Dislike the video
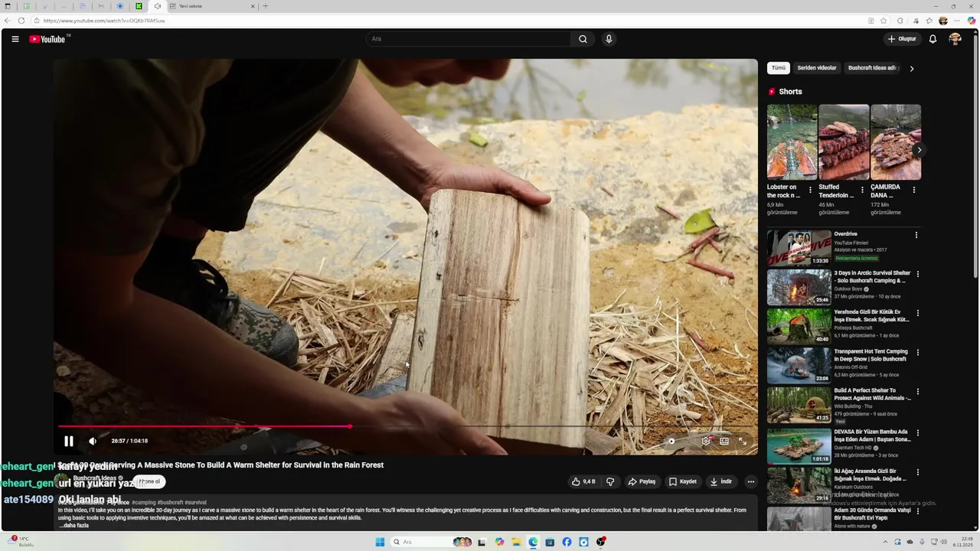Screen dimensions: 980x551 click(610, 481)
